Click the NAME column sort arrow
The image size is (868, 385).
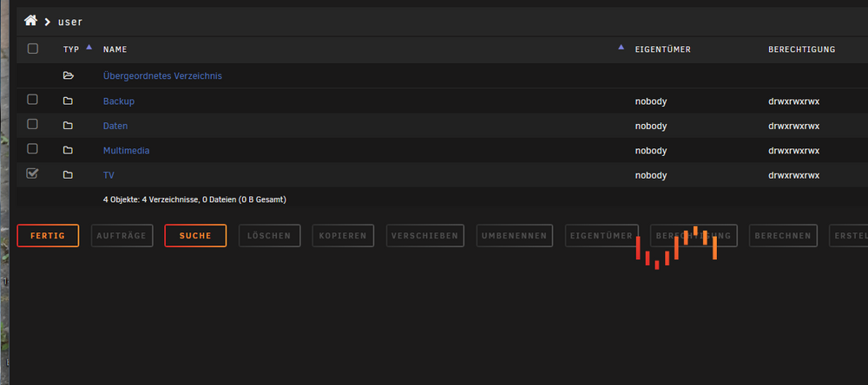[x=621, y=47]
